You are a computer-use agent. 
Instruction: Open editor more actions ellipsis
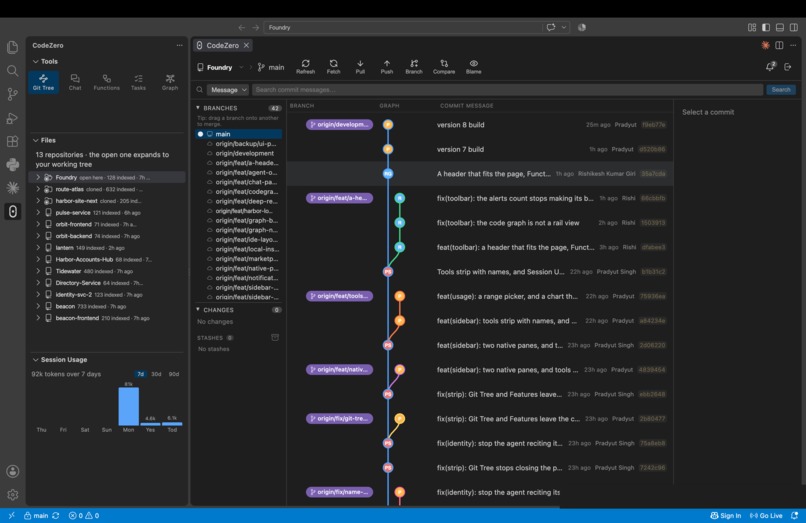point(793,45)
